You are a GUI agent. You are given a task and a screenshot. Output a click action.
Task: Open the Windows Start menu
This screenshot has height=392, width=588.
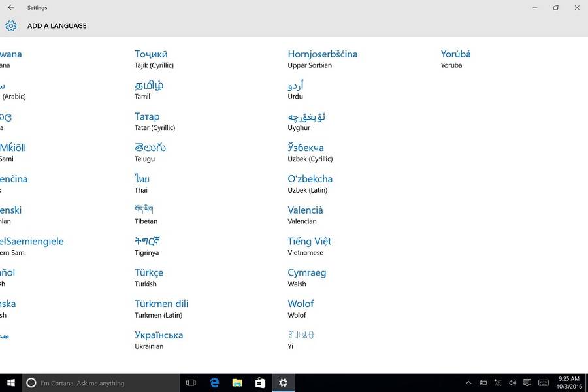11,383
